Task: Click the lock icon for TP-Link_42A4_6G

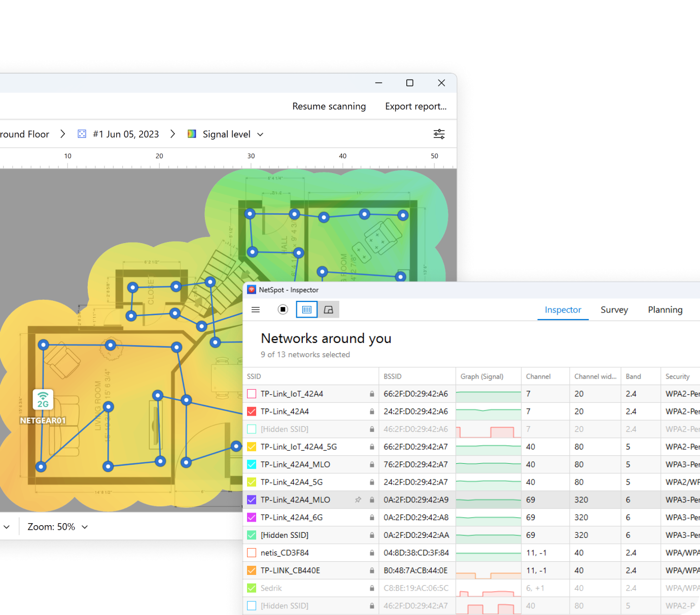Action: 372,518
